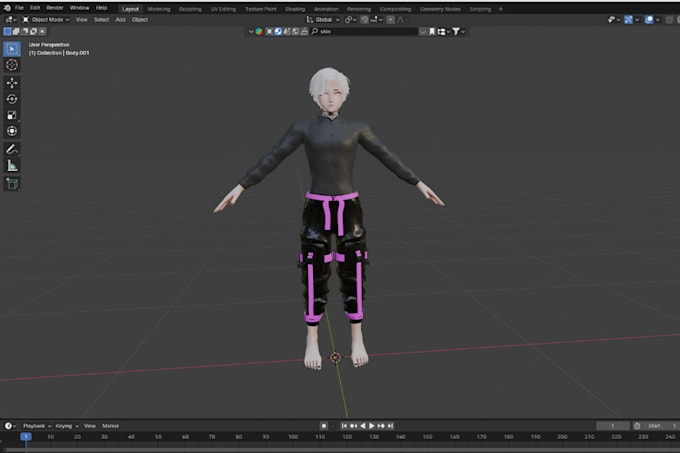This screenshot has height=453, width=680.
Task: Click the blue playhead at frame 1
Action: pyautogui.click(x=26, y=437)
